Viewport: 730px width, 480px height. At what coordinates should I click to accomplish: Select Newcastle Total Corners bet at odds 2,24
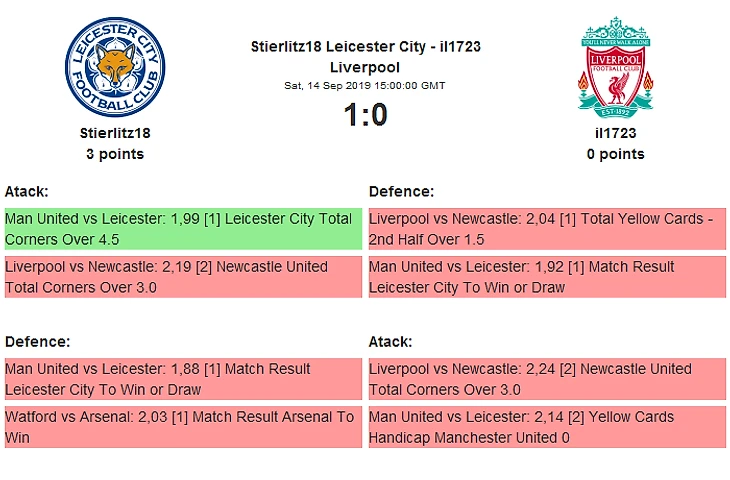pyautogui.click(x=546, y=379)
